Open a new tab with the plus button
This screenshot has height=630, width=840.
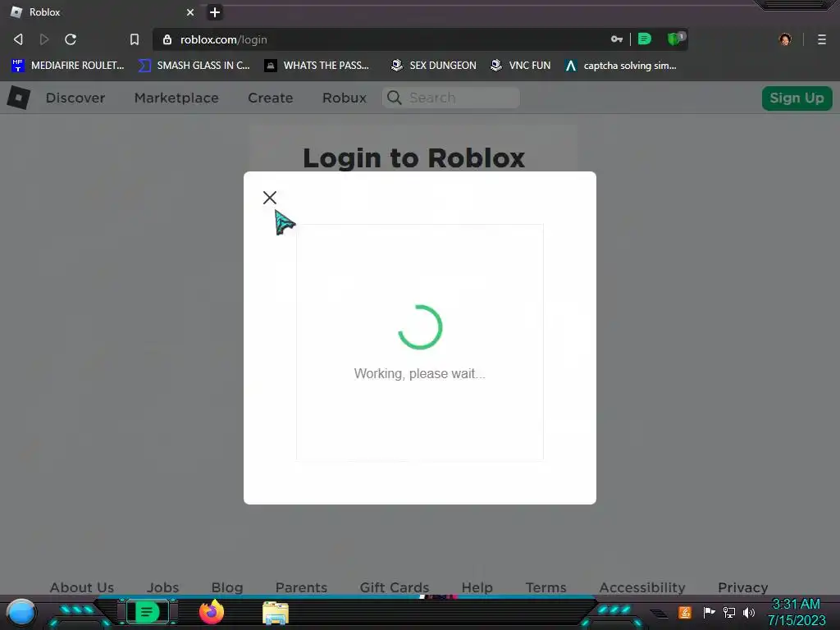point(215,11)
